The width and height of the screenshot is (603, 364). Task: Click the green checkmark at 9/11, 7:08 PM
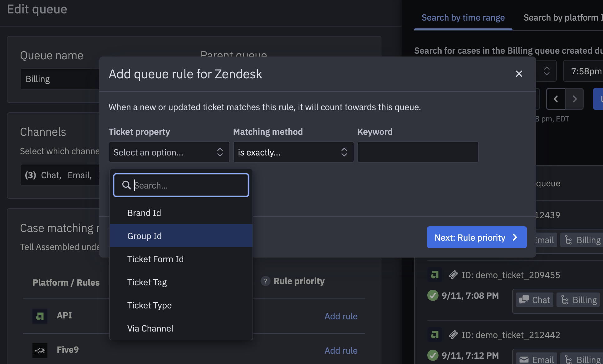pos(433,295)
